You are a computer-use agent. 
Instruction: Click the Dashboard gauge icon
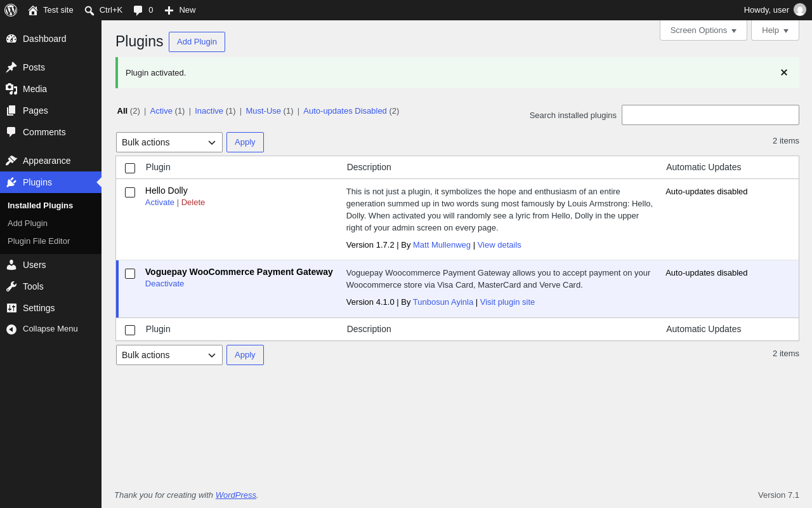[11, 39]
